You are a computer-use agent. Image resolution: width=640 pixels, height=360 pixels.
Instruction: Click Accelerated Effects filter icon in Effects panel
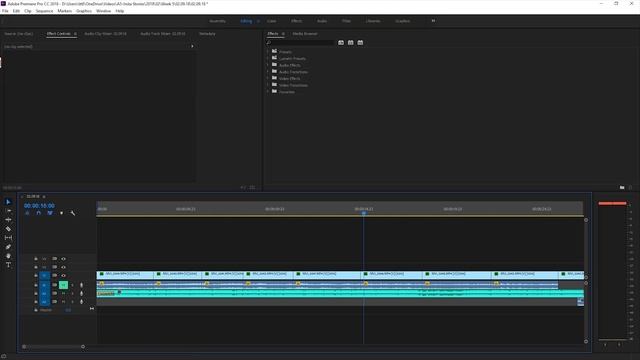tap(341, 42)
